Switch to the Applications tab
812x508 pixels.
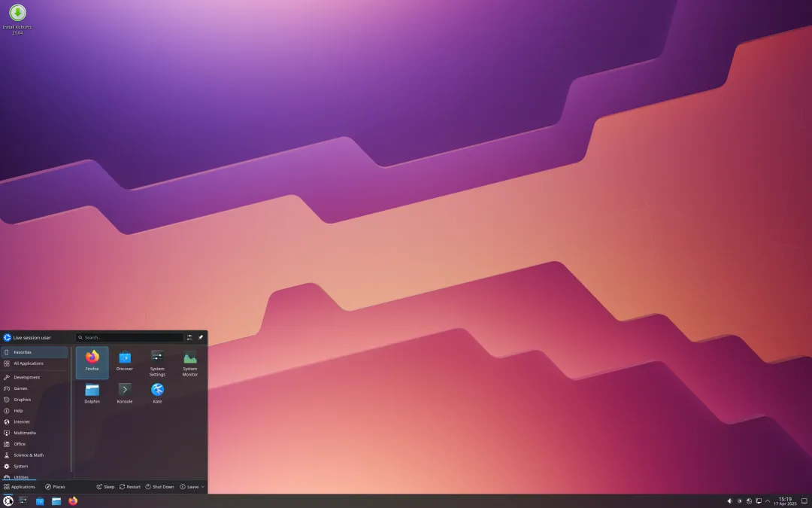pyautogui.click(x=19, y=487)
